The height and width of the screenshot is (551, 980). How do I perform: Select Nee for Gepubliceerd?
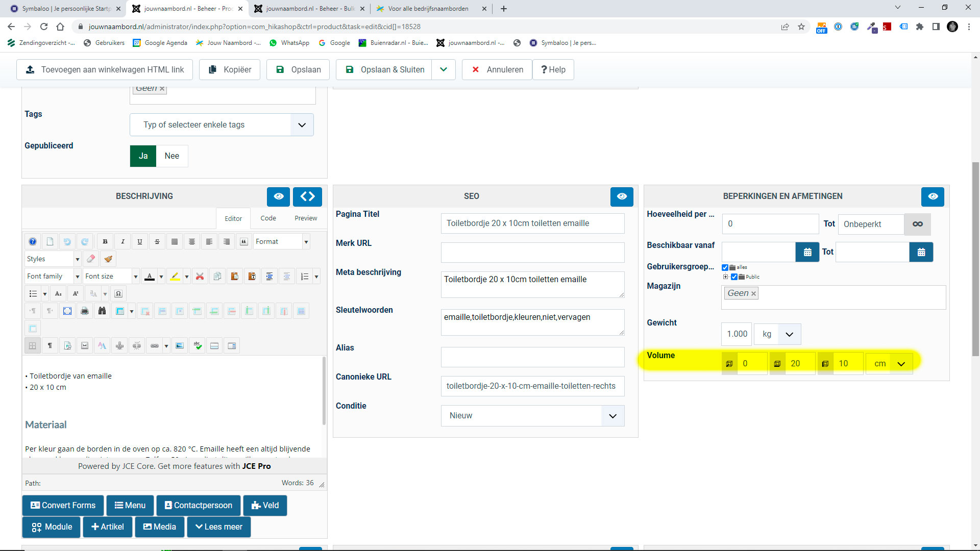171,156
